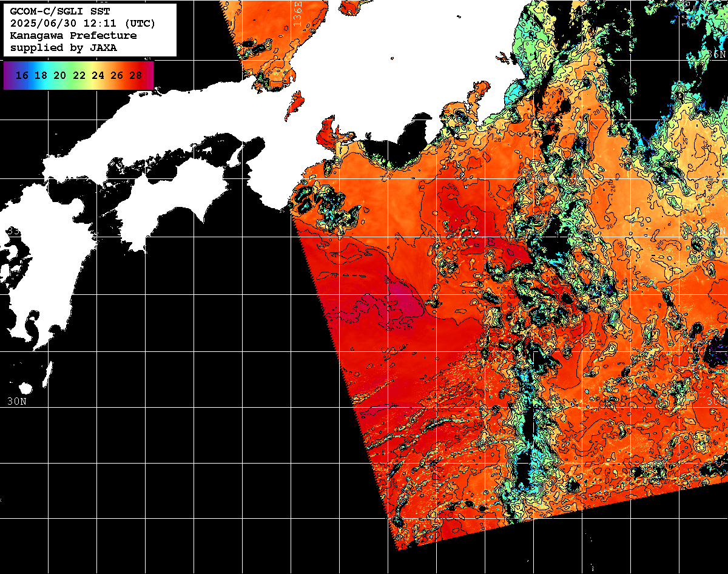Screen dimensions: 728x574
Task: Click the "supplied by JAXA" credit text
Action: click(x=64, y=47)
